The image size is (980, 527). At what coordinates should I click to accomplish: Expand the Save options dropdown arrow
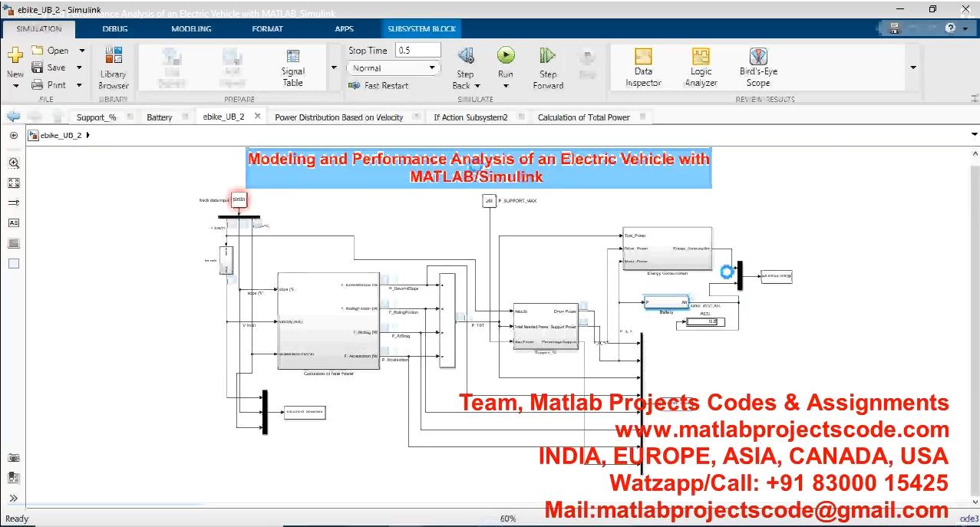click(80, 68)
